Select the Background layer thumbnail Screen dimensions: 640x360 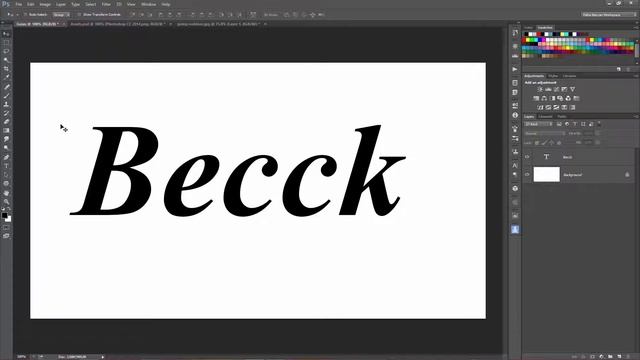(547, 174)
